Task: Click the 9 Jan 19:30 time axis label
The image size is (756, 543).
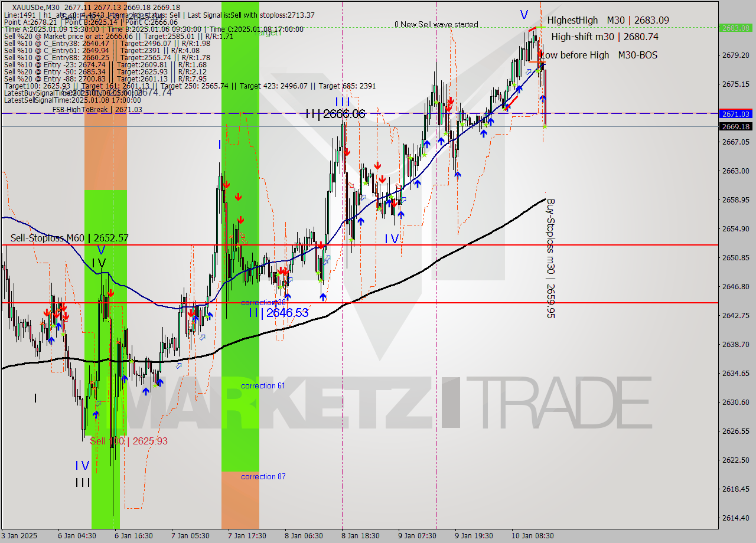Action: [x=474, y=536]
